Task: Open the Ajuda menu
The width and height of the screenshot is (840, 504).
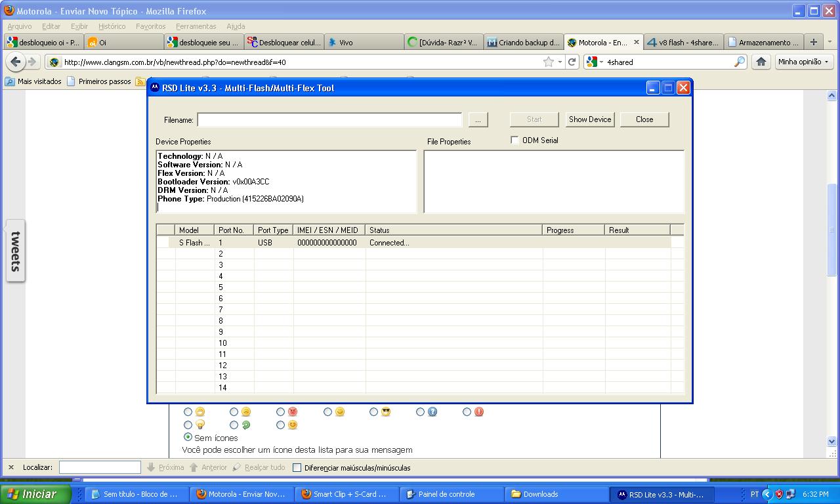Action: pos(236,26)
